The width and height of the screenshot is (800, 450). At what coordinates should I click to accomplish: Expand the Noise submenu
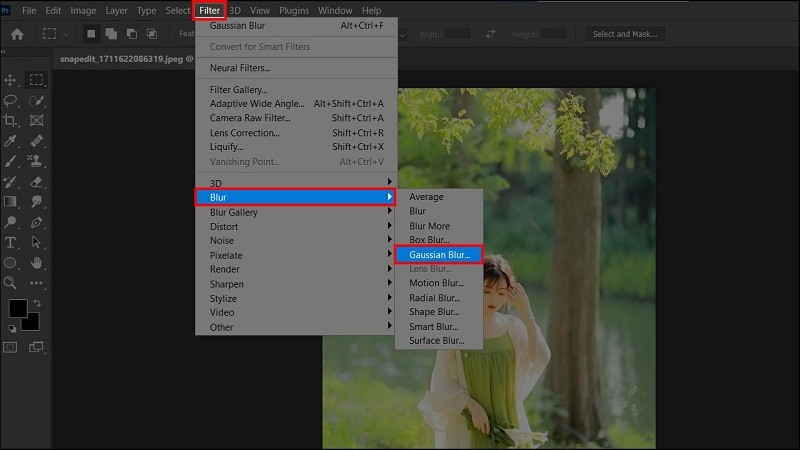tap(296, 240)
